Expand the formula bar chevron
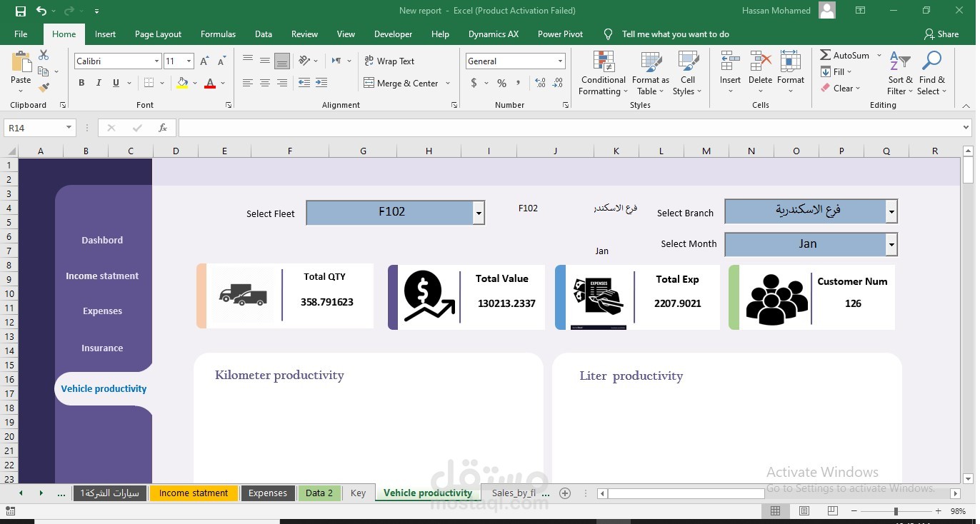 (966, 128)
